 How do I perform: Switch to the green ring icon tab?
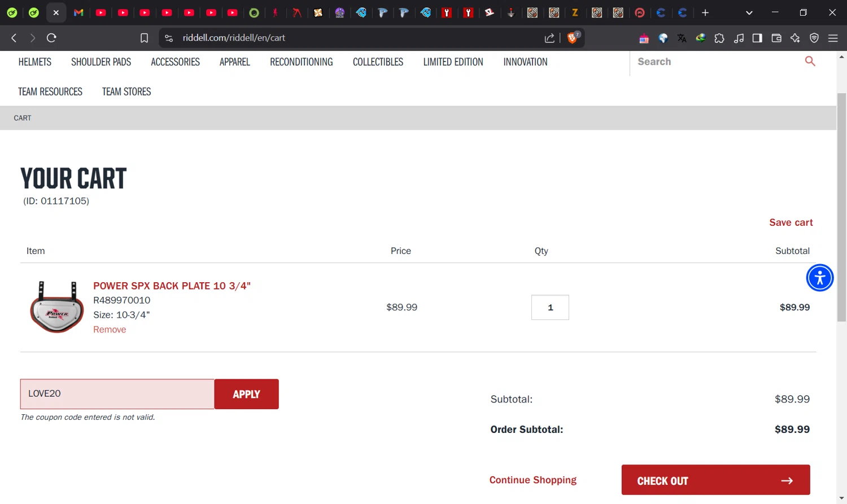pos(254,12)
